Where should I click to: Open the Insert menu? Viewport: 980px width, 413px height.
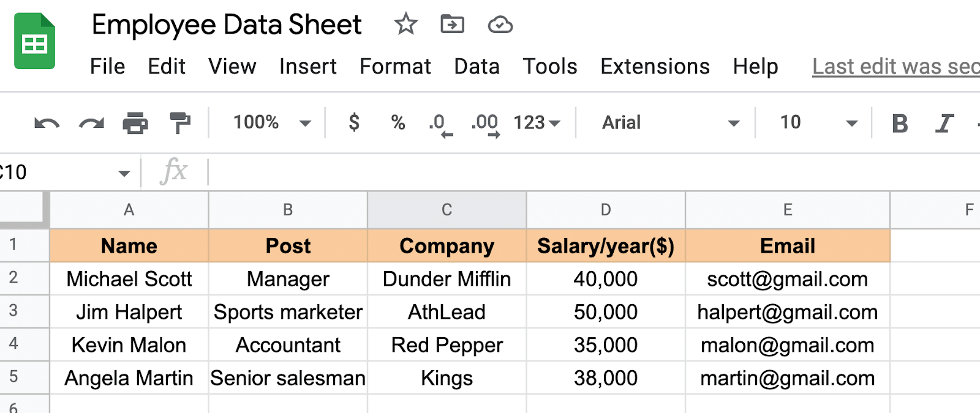[308, 66]
